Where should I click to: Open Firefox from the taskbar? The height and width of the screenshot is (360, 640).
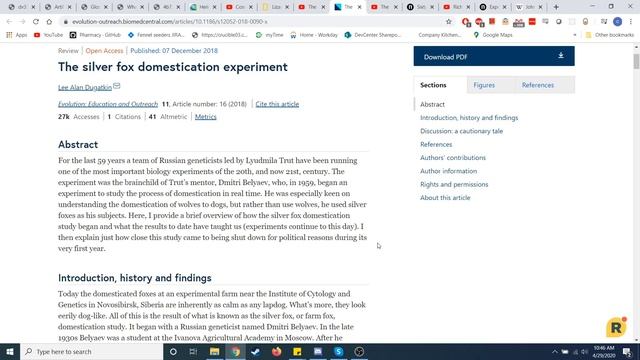pyautogui.click(x=276, y=351)
